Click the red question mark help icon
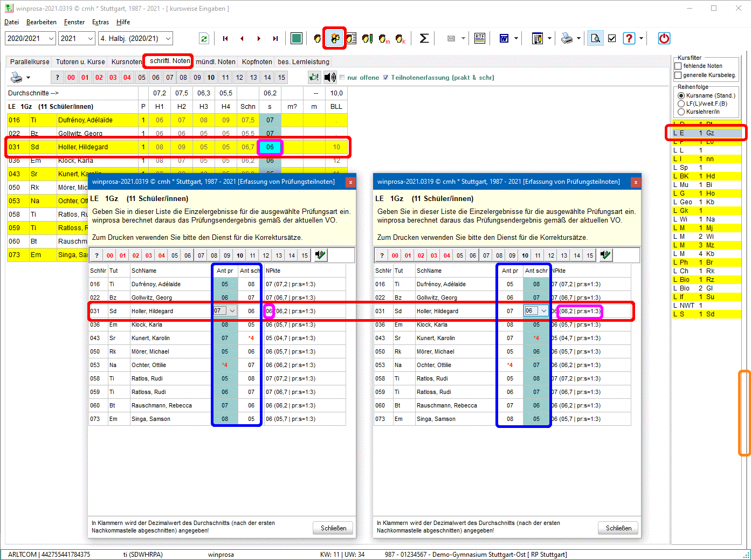This screenshot has width=751, height=560. 629,38
